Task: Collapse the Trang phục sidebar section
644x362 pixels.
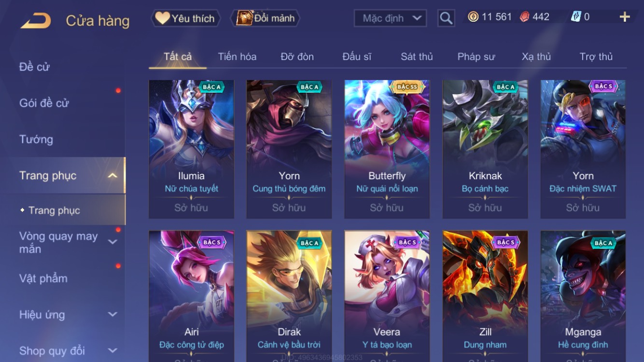Action: (x=112, y=176)
